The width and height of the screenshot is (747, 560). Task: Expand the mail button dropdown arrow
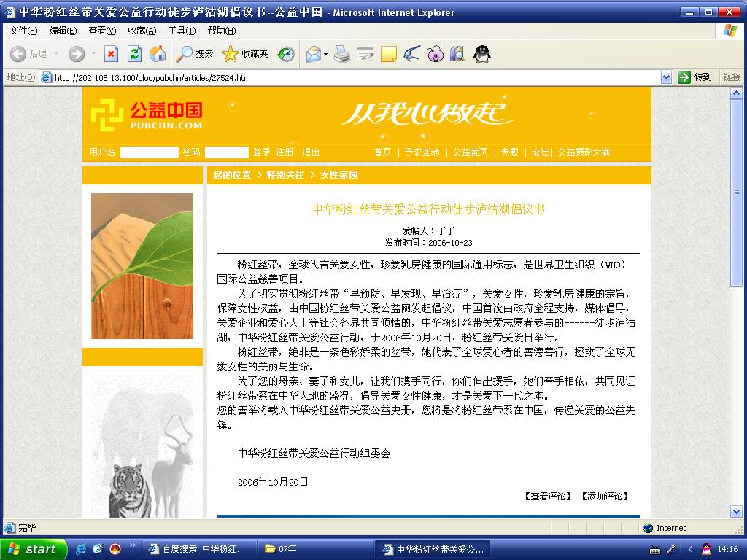[x=326, y=54]
